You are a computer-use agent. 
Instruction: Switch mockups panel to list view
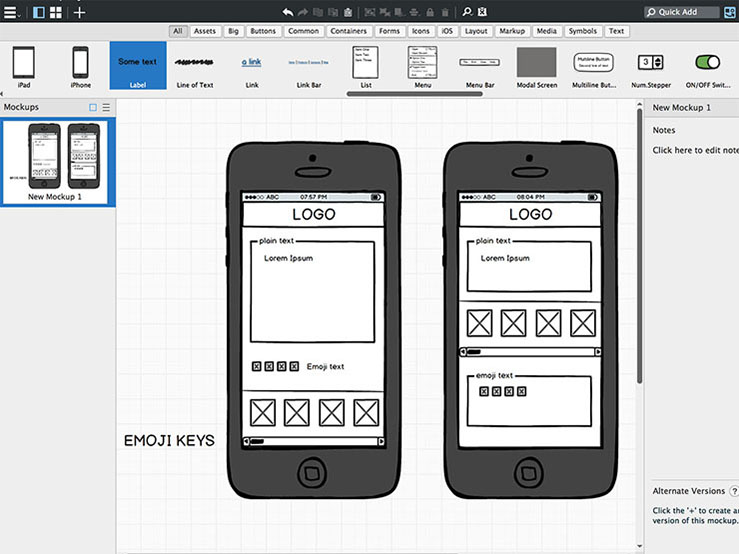click(106, 107)
